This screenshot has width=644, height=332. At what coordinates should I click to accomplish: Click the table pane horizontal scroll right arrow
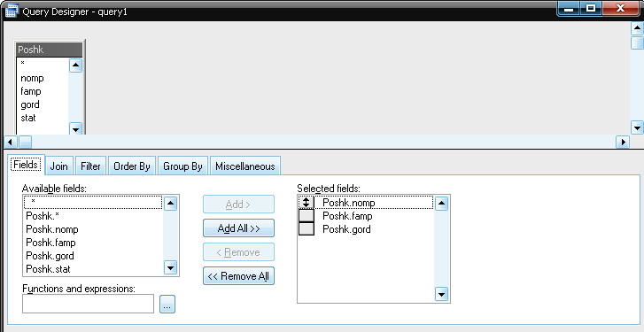click(x=623, y=142)
